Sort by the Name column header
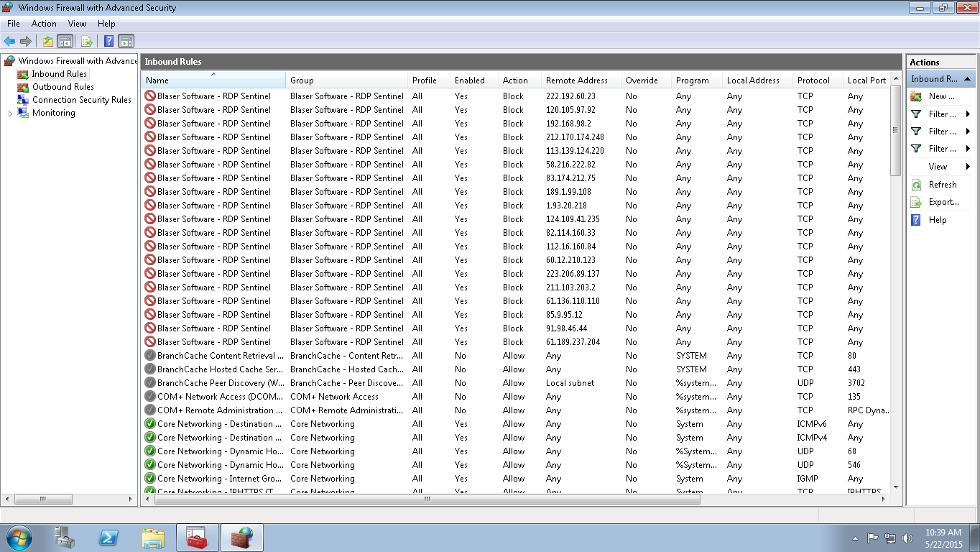Screen dimensions: 980x552 click(x=213, y=80)
